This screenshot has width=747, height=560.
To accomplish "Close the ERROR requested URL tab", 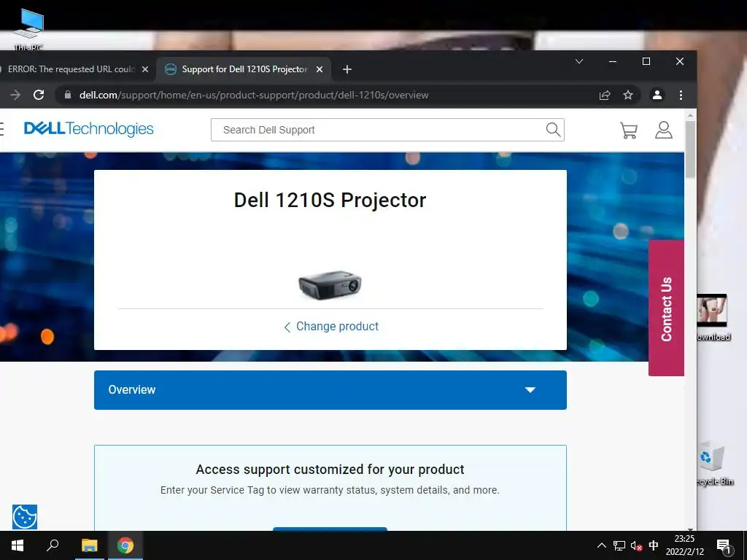I will click(x=145, y=69).
